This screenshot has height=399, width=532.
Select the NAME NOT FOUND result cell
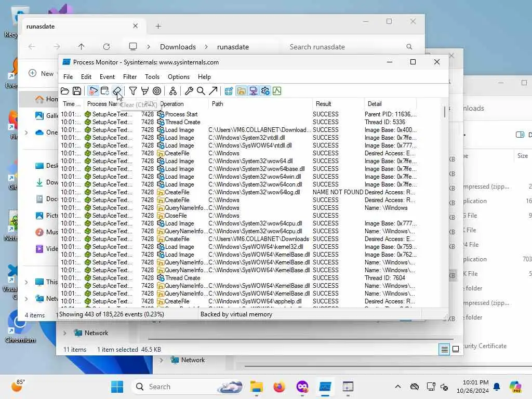[x=338, y=192]
